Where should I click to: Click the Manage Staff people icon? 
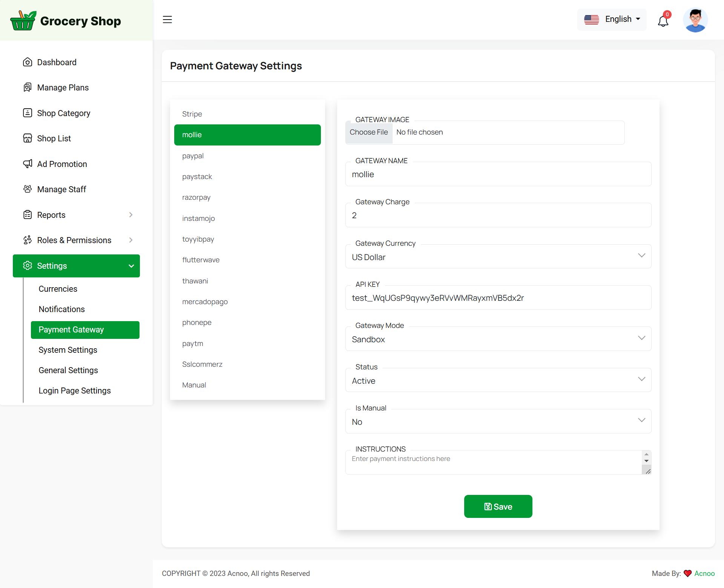(x=28, y=189)
